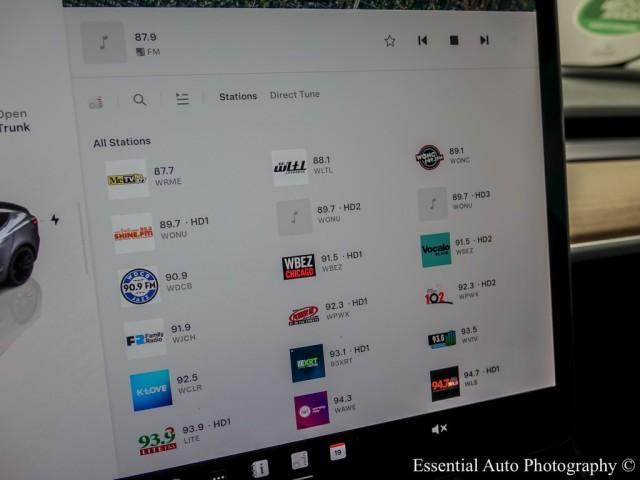Tune to 91.5 HD1 WBEZ Chicago
This screenshot has height=480, width=640.
point(298,266)
